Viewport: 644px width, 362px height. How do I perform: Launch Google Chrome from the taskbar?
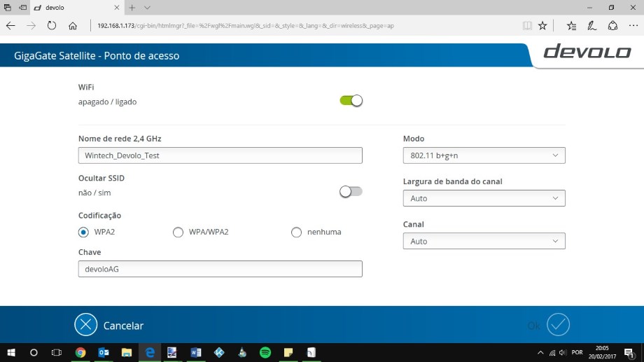80,352
